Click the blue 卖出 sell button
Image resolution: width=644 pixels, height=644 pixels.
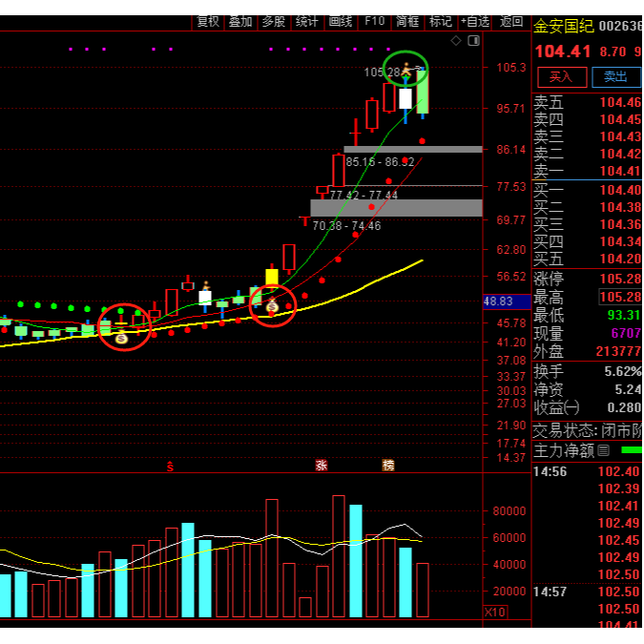tap(615, 77)
